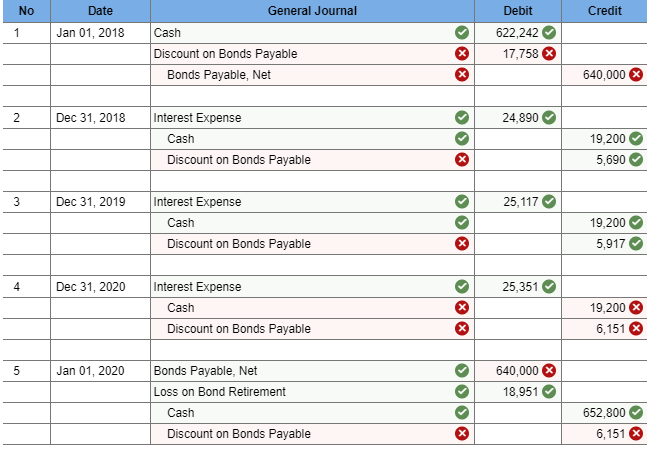The width and height of the screenshot is (647, 449).
Task: Click the green check beside the 622,242 debit
Action: (549, 32)
